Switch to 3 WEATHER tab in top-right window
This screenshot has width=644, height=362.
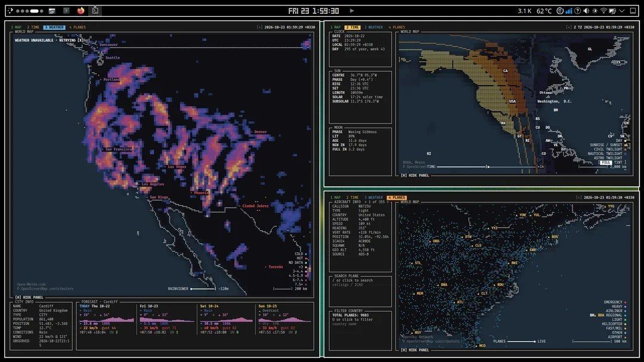click(373, 27)
